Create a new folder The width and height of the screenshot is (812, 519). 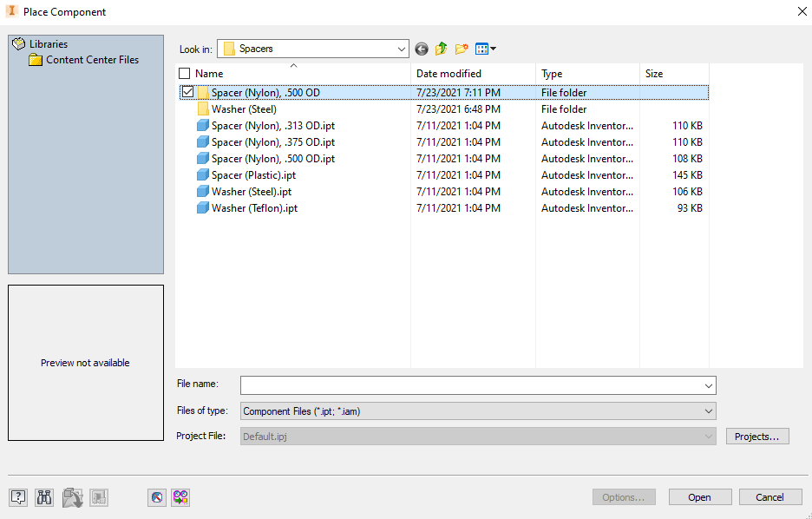pyautogui.click(x=462, y=49)
